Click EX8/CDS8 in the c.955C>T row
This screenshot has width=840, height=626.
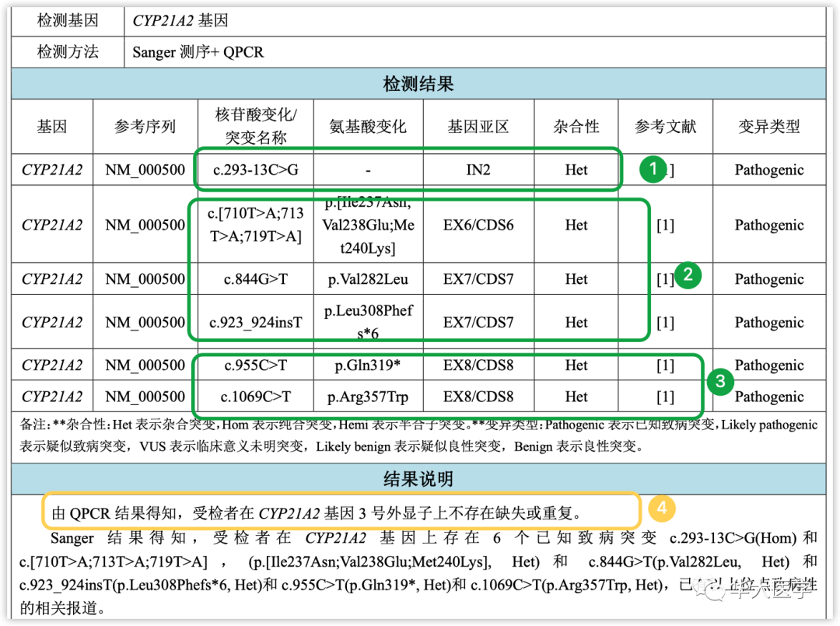pyautogui.click(x=478, y=365)
